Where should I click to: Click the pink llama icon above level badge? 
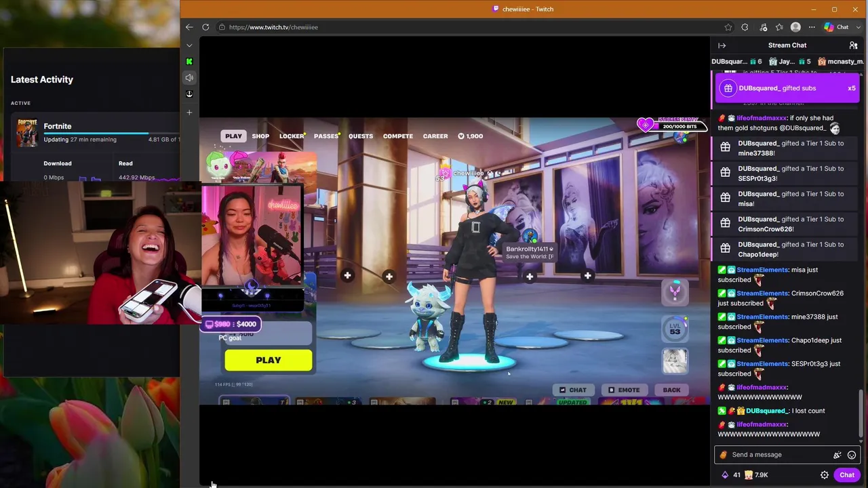pos(675,291)
